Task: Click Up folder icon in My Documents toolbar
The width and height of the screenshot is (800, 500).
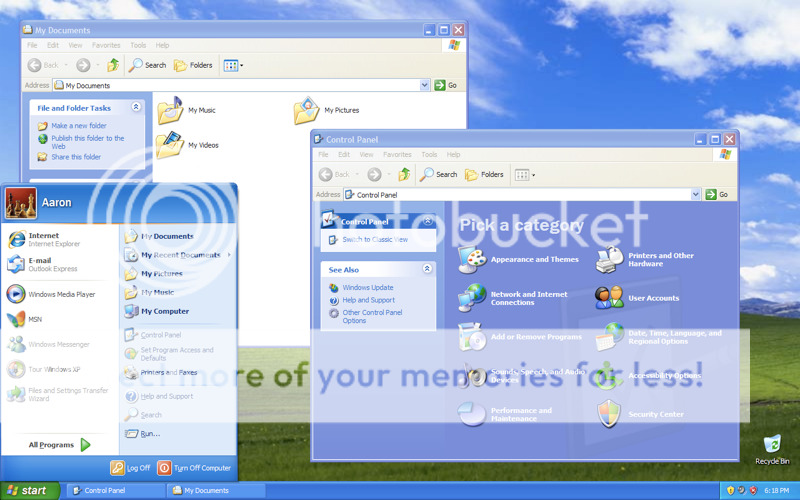Action: point(113,65)
